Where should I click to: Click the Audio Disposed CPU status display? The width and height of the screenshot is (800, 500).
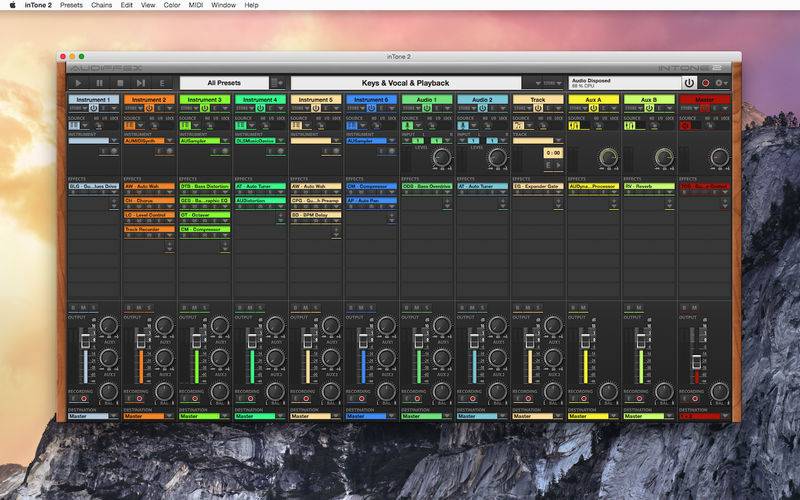[625, 83]
